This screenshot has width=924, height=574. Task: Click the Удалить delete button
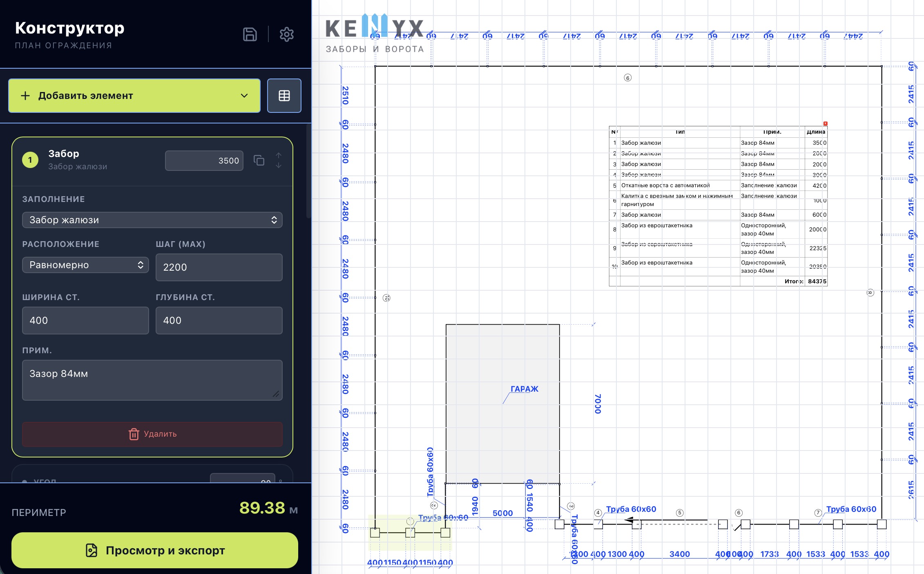click(x=152, y=434)
